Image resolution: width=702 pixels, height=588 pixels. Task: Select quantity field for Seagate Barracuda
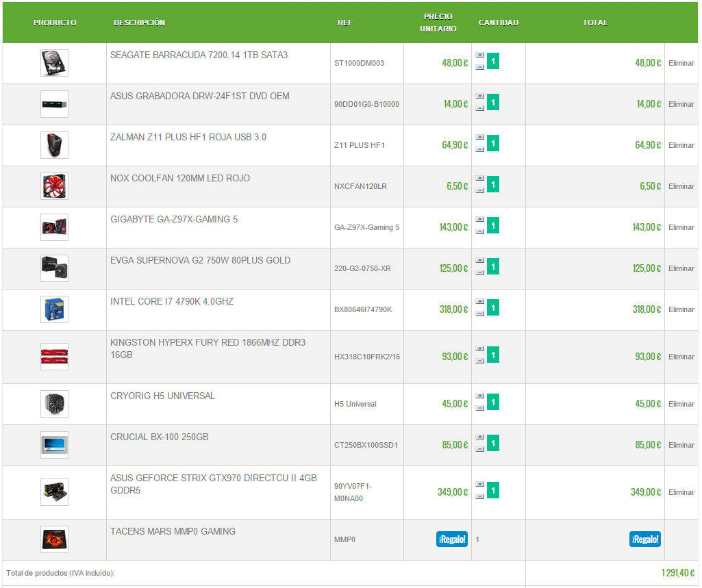point(493,62)
